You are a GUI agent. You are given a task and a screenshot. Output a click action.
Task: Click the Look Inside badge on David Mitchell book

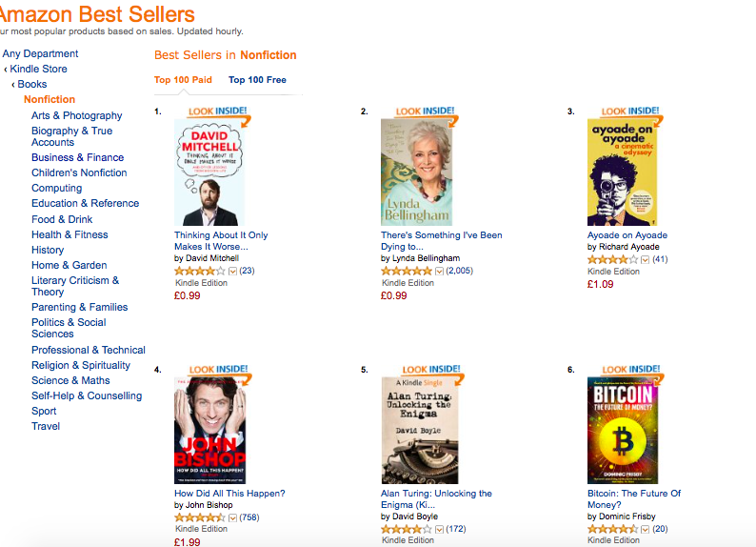[218, 111]
